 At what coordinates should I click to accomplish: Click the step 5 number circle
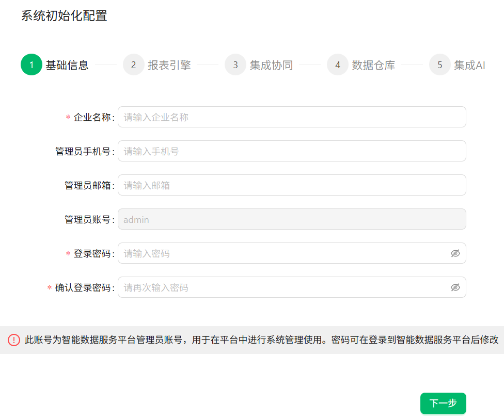440,65
